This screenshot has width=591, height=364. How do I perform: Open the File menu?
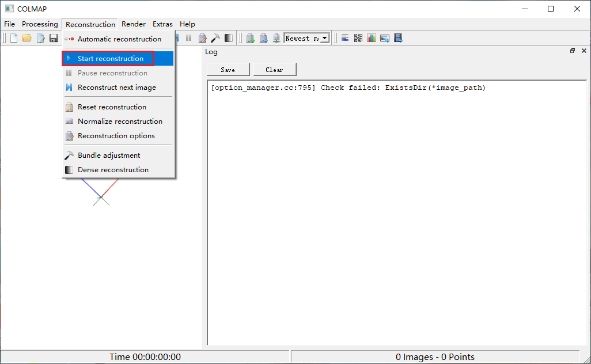(9, 24)
